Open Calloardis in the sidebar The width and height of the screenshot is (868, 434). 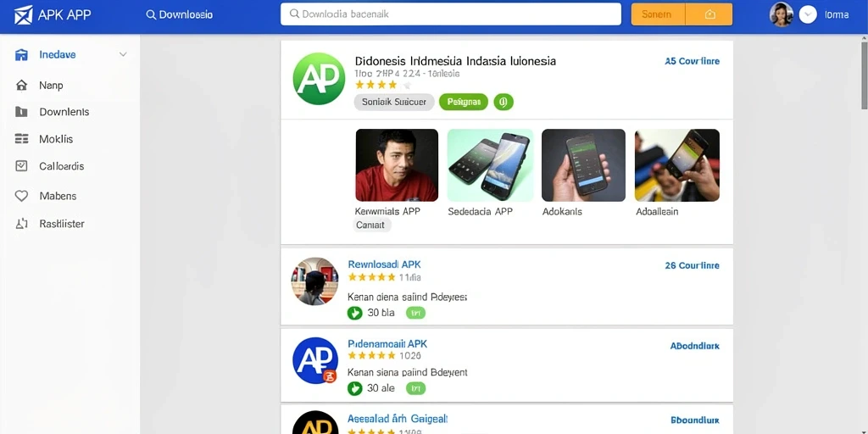click(x=61, y=166)
